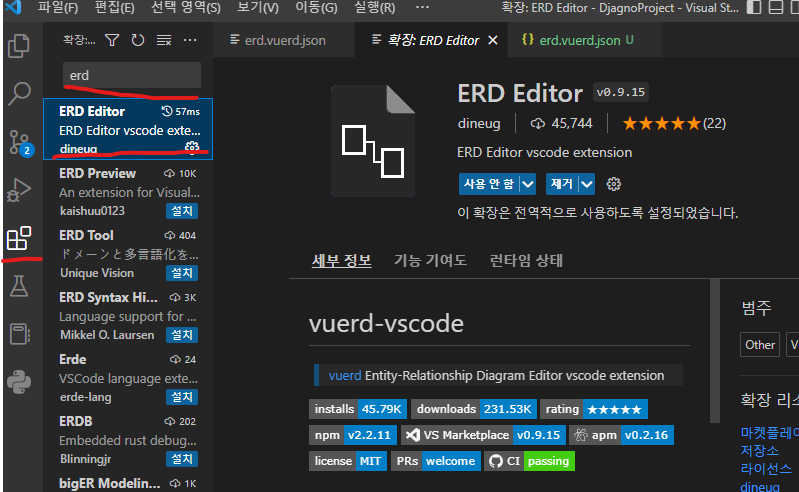
Task: Select the 기능 기여도 tab
Action: point(430,260)
